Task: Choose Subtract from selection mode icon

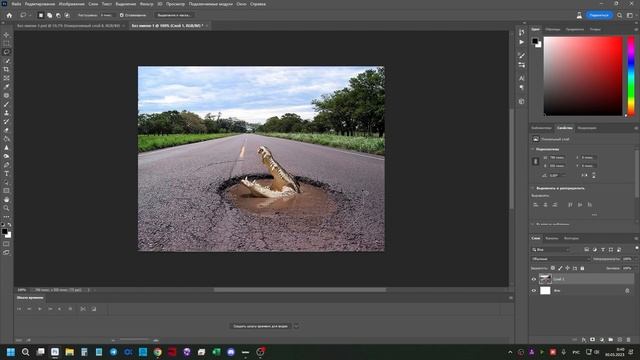Action: click(x=58, y=15)
